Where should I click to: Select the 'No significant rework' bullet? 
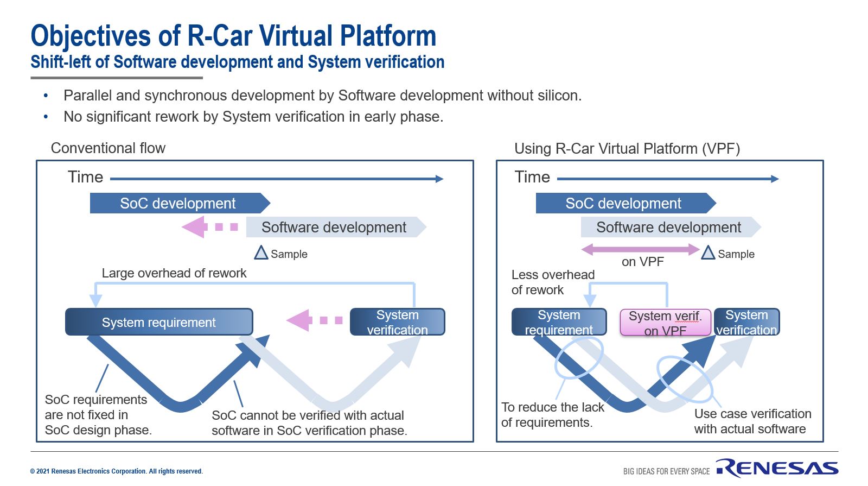253,117
